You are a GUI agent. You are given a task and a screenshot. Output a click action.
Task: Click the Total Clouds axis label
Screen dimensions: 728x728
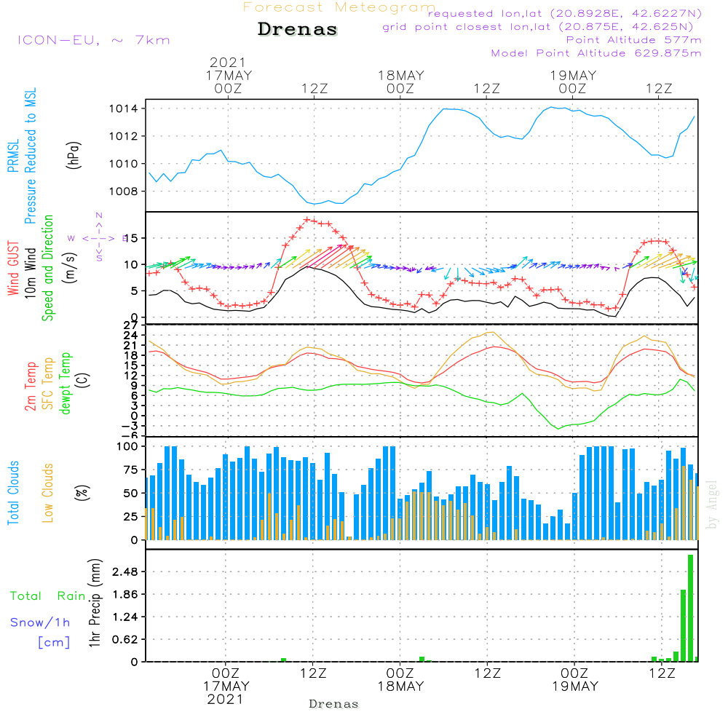(13, 493)
